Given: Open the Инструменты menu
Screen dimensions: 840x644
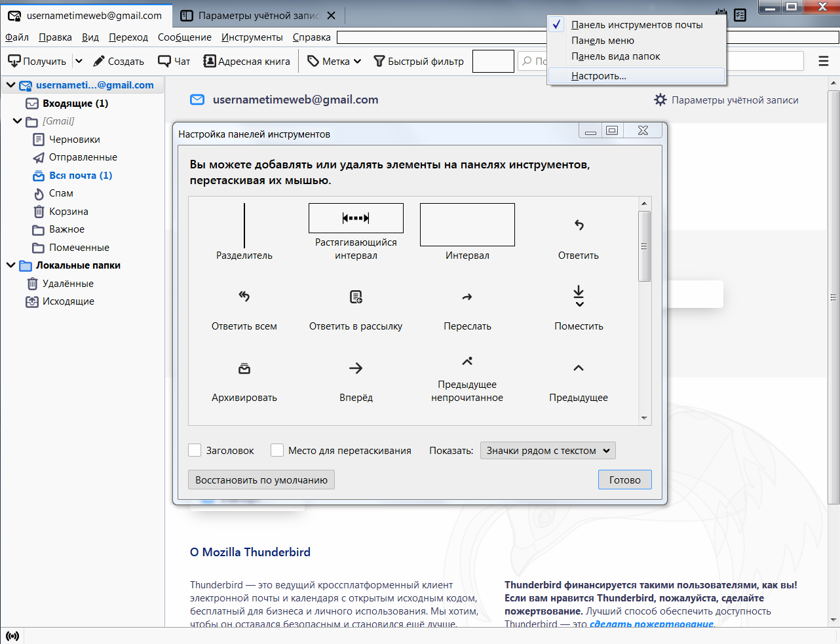Looking at the screenshot, I should click(x=252, y=37).
